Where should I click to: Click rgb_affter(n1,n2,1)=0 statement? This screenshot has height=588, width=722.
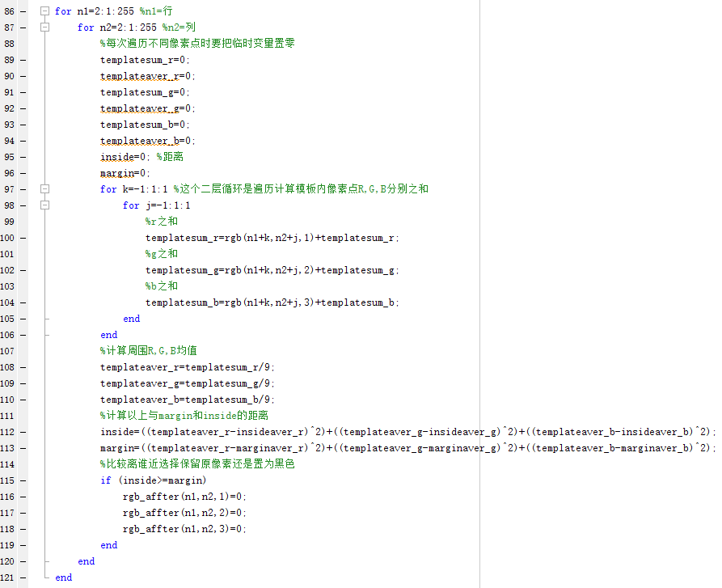(184, 497)
